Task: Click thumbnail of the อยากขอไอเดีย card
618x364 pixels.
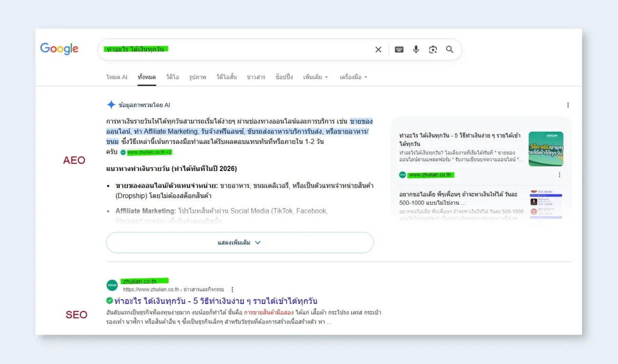Action: pos(546,205)
